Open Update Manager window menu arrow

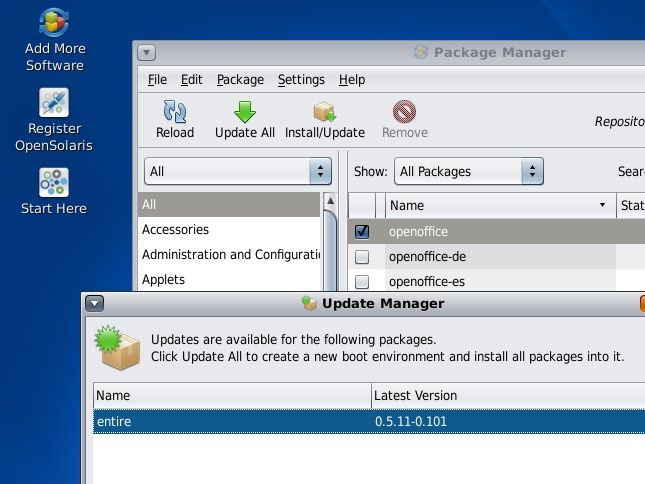pyautogui.click(x=95, y=304)
